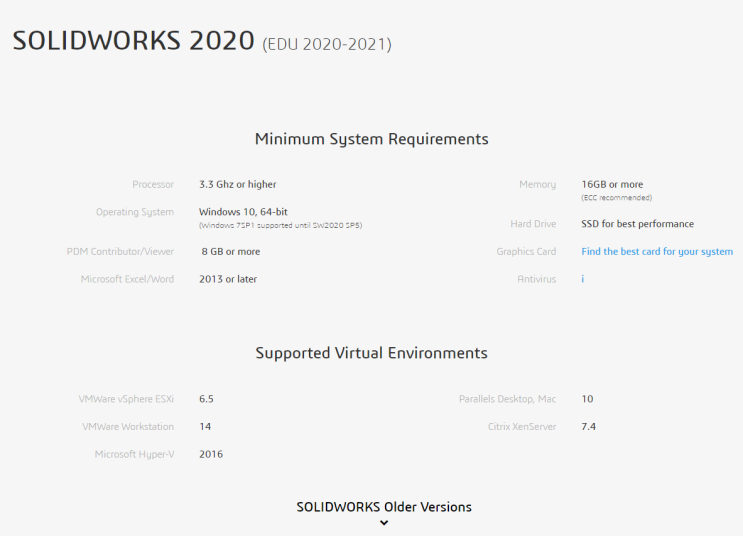This screenshot has height=536, width=743.
Task: Click the Antivirus info 'i' link
Action: (583, 279)
